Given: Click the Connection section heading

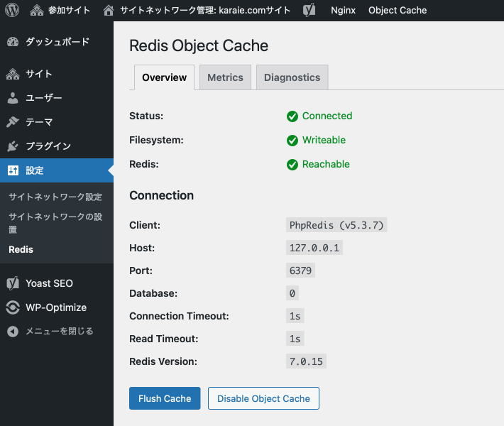Looking at the screenshot, I should tap(161, 195).
